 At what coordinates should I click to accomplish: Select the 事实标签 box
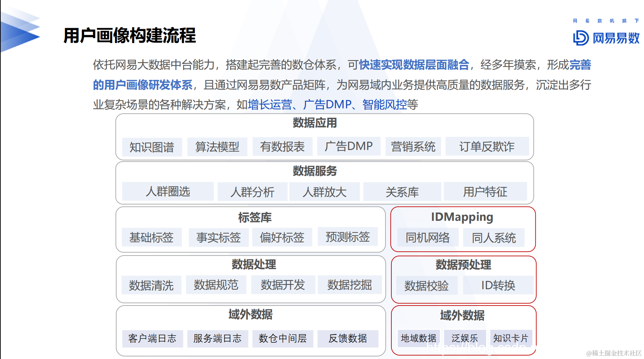coord(219,237)
